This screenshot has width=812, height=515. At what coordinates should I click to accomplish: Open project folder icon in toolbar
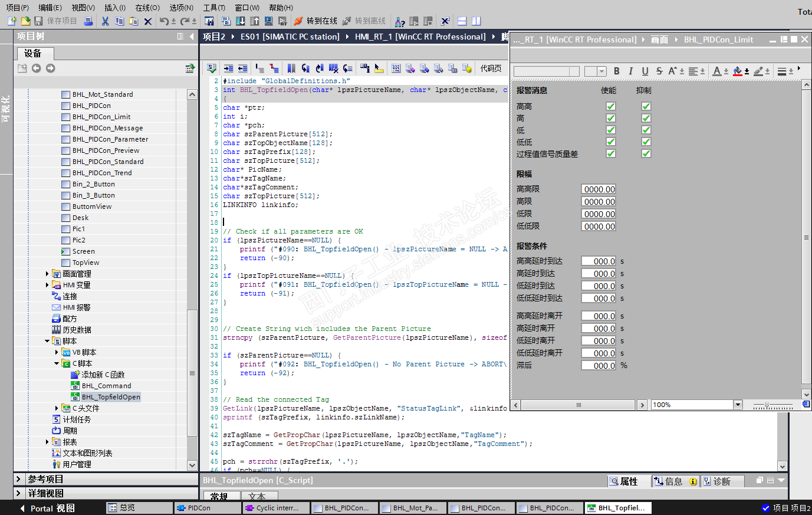tap(25, 21)
